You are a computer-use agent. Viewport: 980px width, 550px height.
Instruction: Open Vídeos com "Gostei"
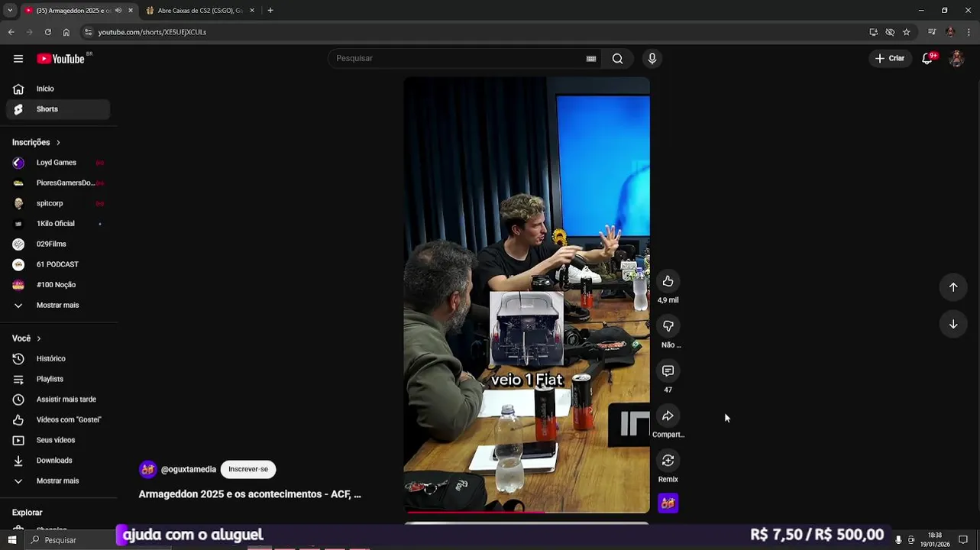click(x=58, y=419)
